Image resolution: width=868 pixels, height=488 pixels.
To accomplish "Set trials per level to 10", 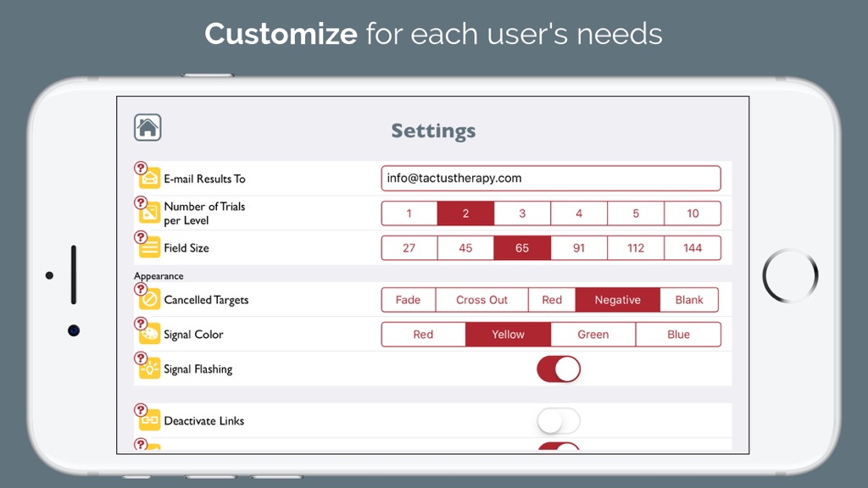I will (x=693, y=213).
